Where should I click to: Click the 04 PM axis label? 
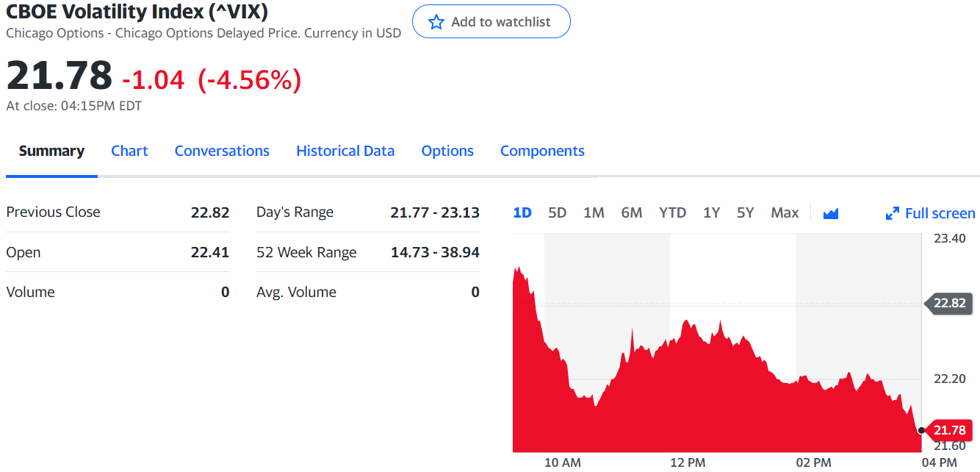(939, 462)
